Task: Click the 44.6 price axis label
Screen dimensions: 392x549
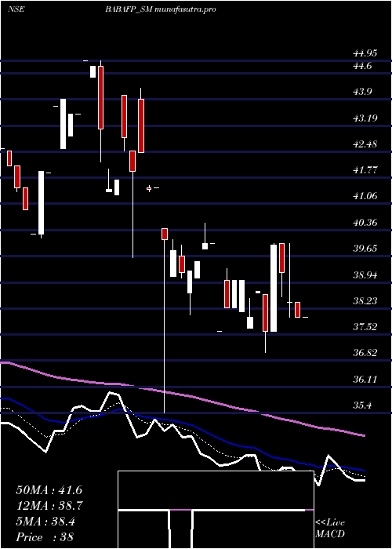Action: [362, 66]
